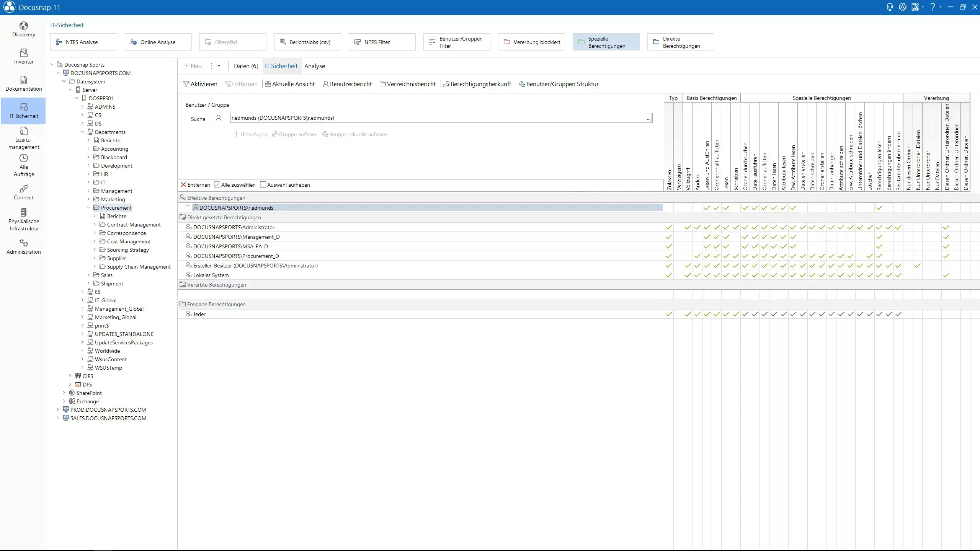The height and width of the screenshot is (551, 980).
Task: Start the NTFS Analyse
Action: 83,42
